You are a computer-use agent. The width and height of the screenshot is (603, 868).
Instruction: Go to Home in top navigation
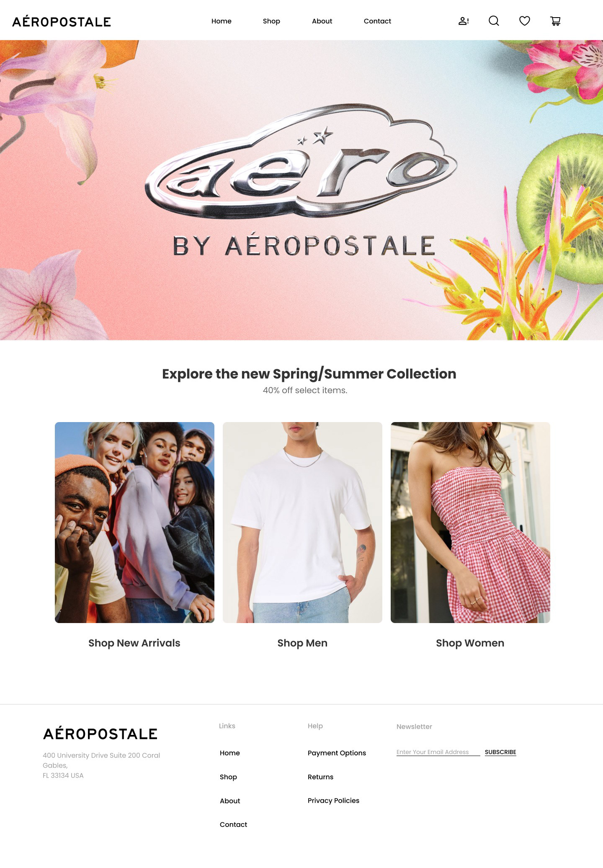click(222, 21)
